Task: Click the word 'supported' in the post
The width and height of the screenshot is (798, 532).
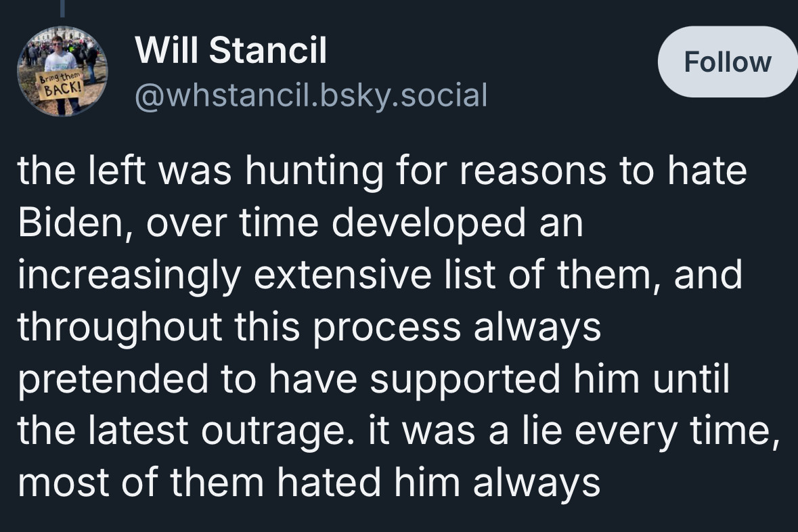Action: 465,379
